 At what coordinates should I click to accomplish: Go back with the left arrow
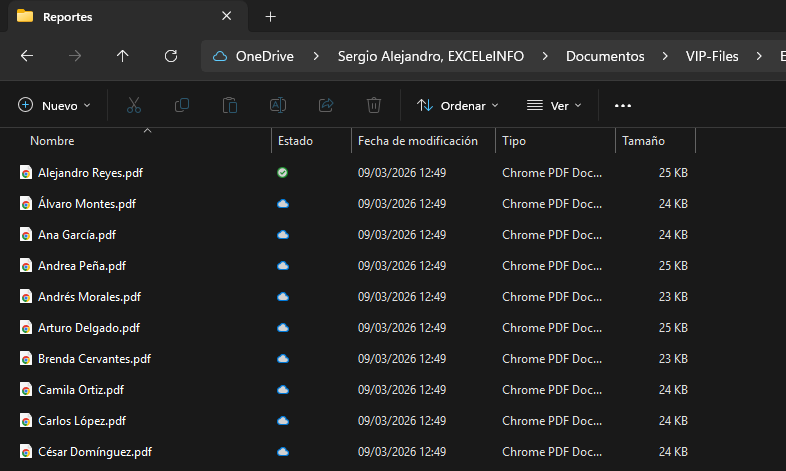(27, 56)
